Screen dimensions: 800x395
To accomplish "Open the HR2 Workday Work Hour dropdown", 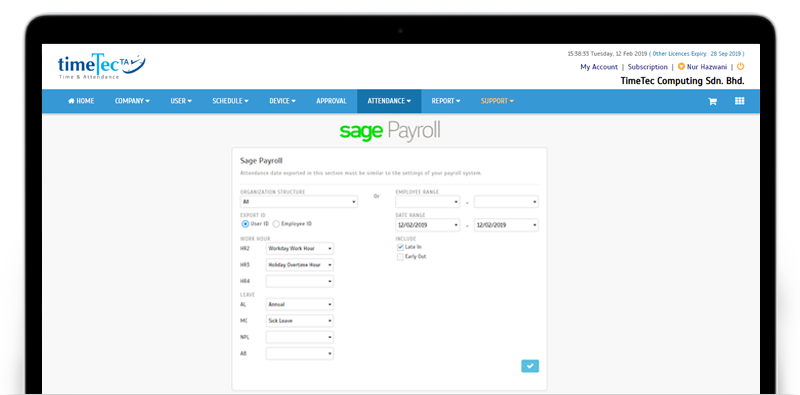I will [x=300, y=249].
